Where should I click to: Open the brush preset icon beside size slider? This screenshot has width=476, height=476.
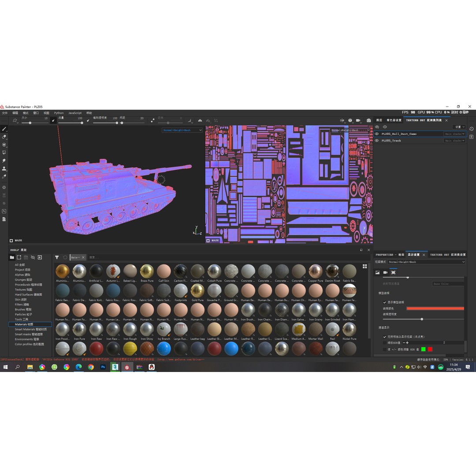15,120
